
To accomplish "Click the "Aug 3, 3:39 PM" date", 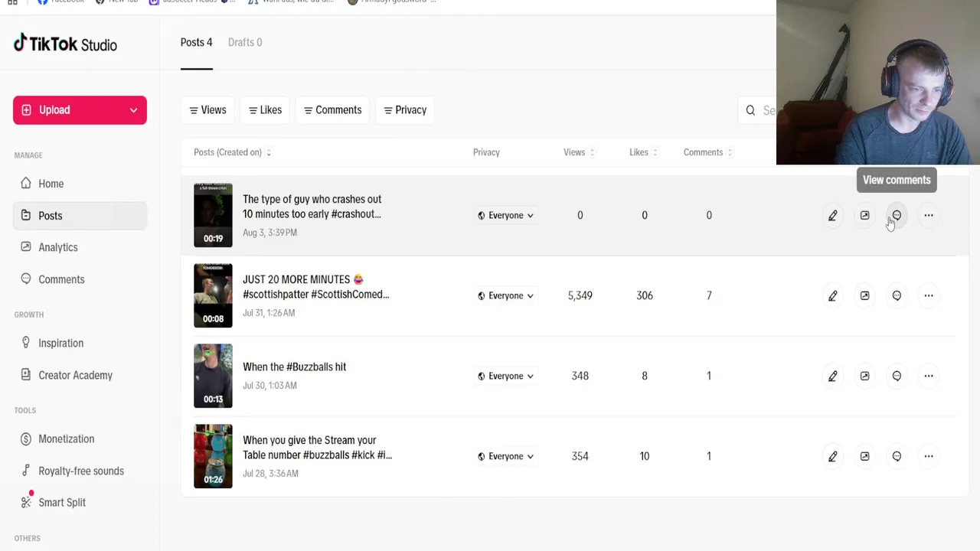I will pos(269,233).
